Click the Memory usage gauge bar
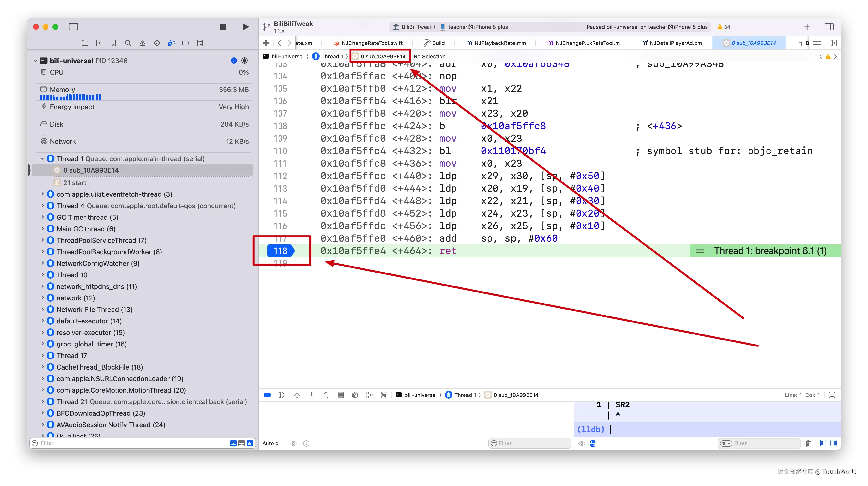Viewport: 868px width, 486px height. (71, 97)
